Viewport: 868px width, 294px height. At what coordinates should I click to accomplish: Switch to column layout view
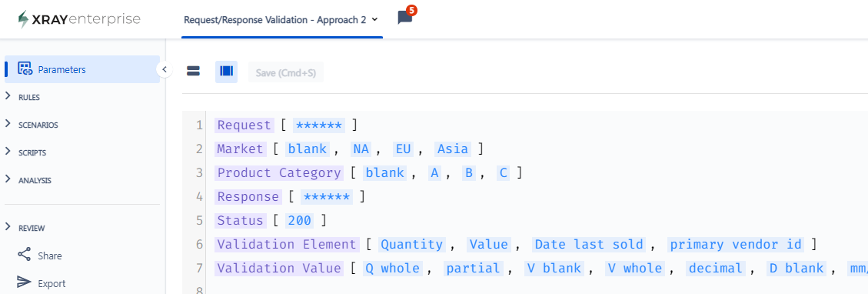tap(226, 72)
